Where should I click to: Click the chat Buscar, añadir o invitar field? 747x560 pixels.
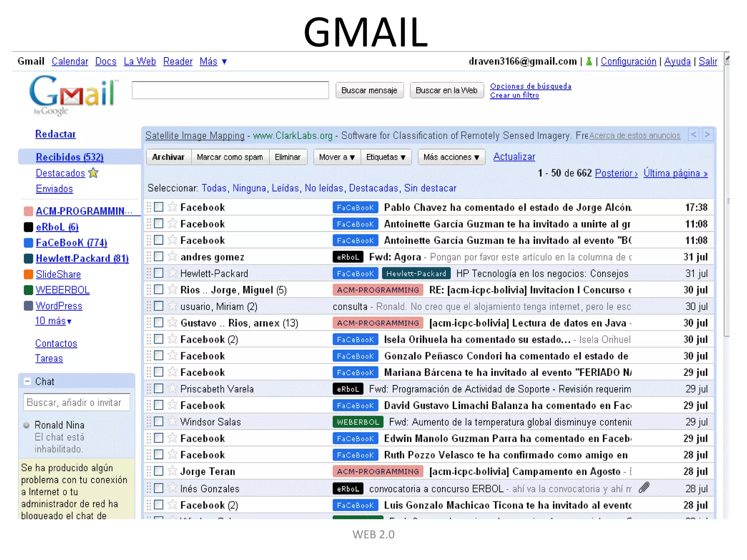[77, 402]
